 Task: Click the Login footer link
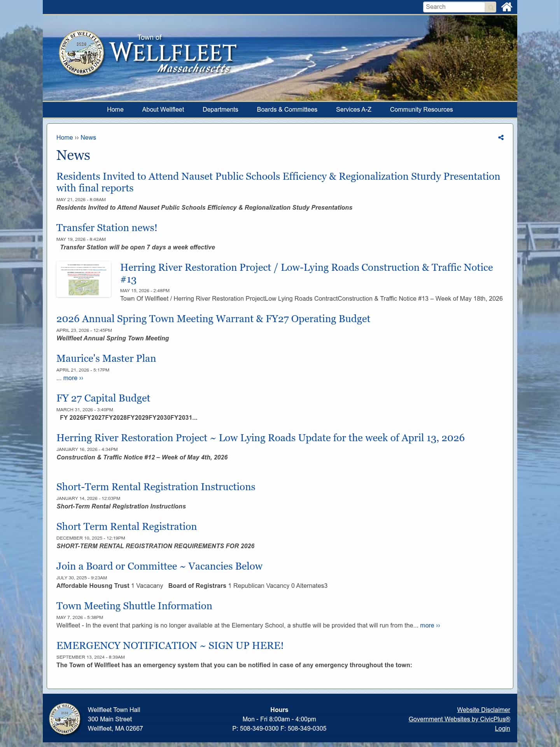click(x=502, y=728)
